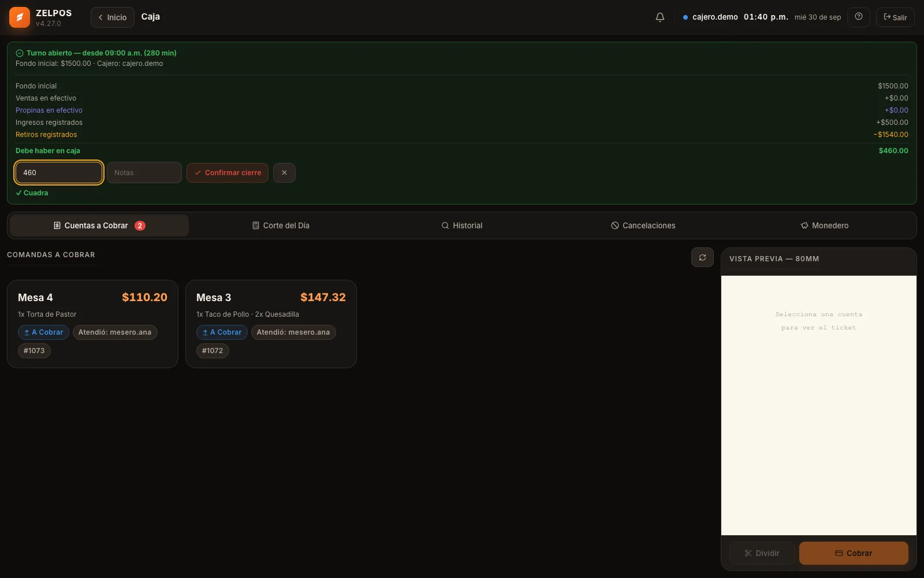
Task: Open the help question-mark icon
Action: click(859, 17)
